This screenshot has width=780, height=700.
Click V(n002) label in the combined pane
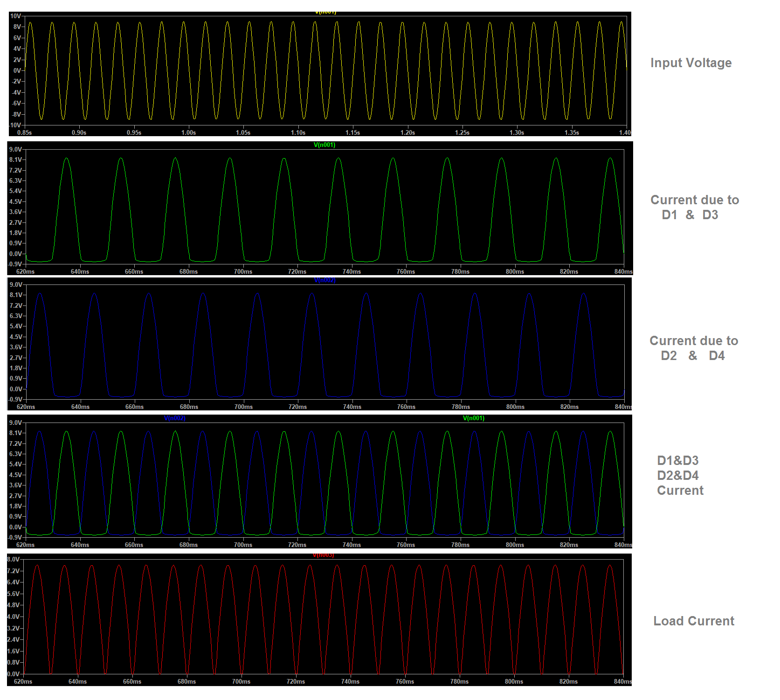point(175,418)
